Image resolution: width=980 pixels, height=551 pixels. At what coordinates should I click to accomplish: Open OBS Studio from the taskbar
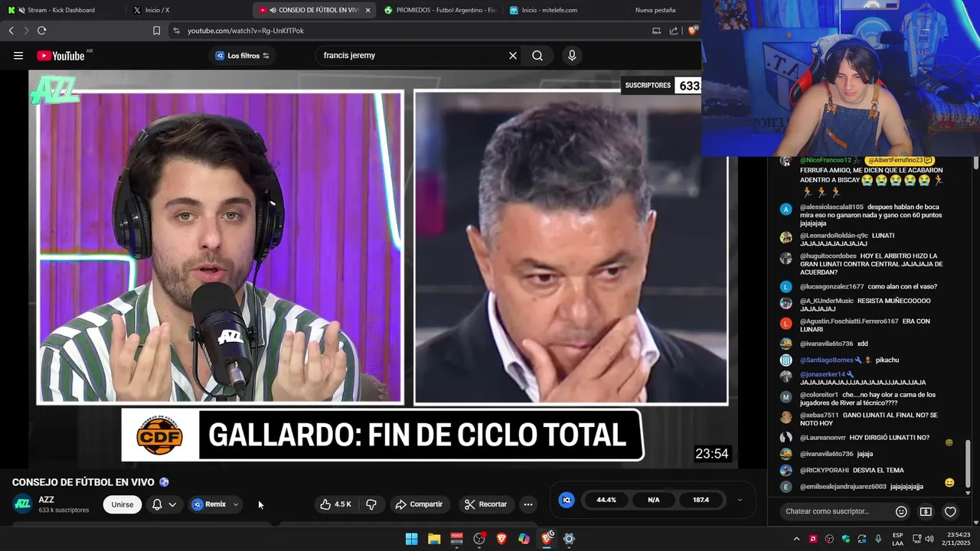pos(479,539)
